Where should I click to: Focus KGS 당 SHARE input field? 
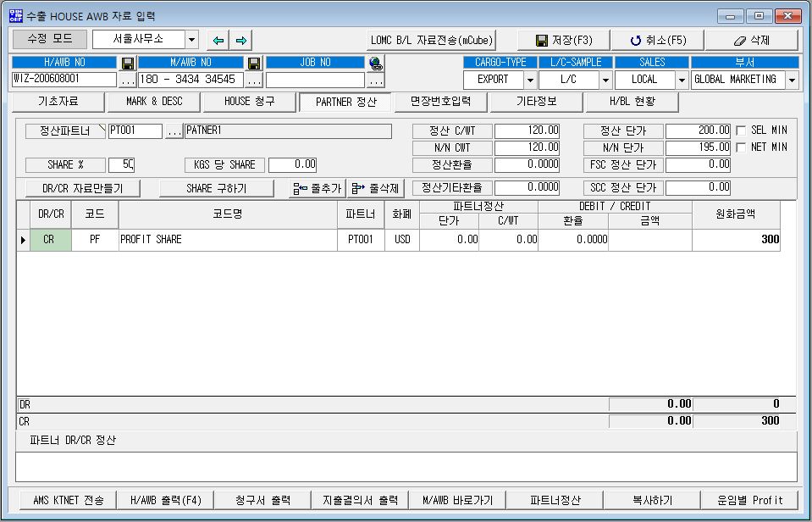293,165
